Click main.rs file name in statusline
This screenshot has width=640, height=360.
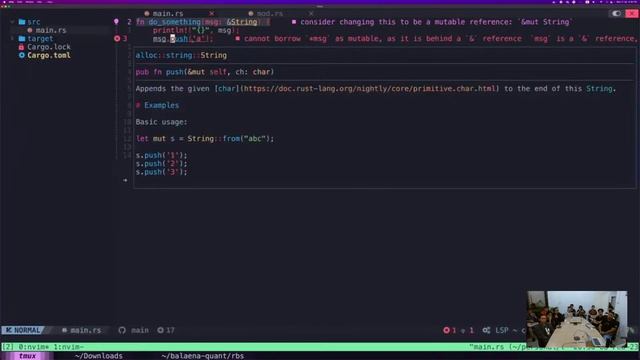click(85, 330)
